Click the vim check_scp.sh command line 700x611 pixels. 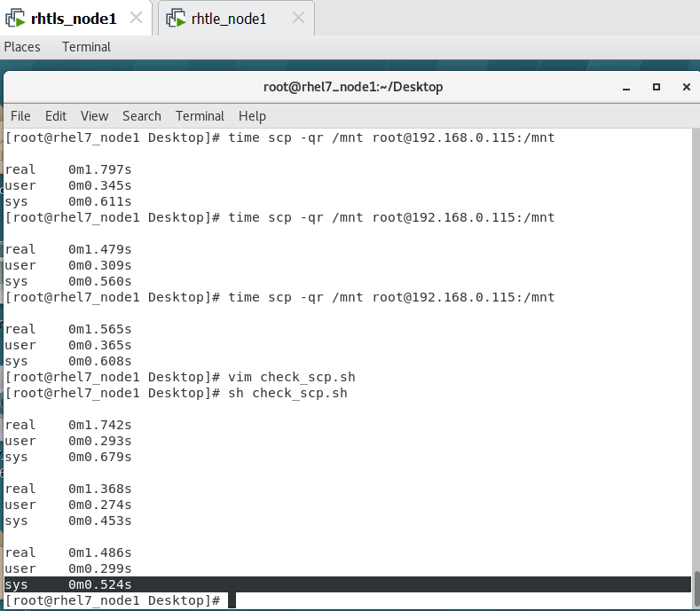(x=180, y=378)
